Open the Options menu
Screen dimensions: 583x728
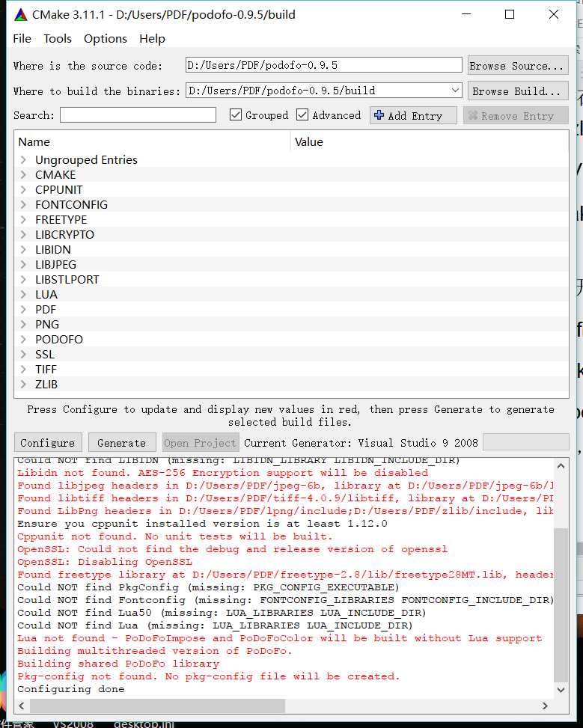(106, 39)
